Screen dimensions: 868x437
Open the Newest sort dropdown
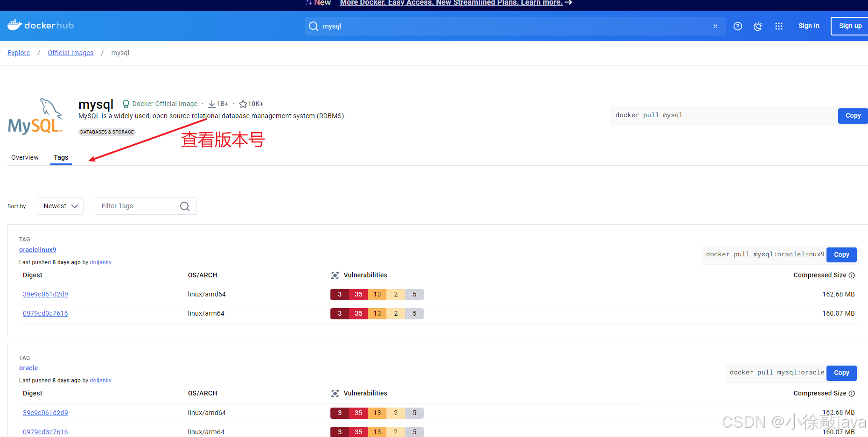pos(60,206)
